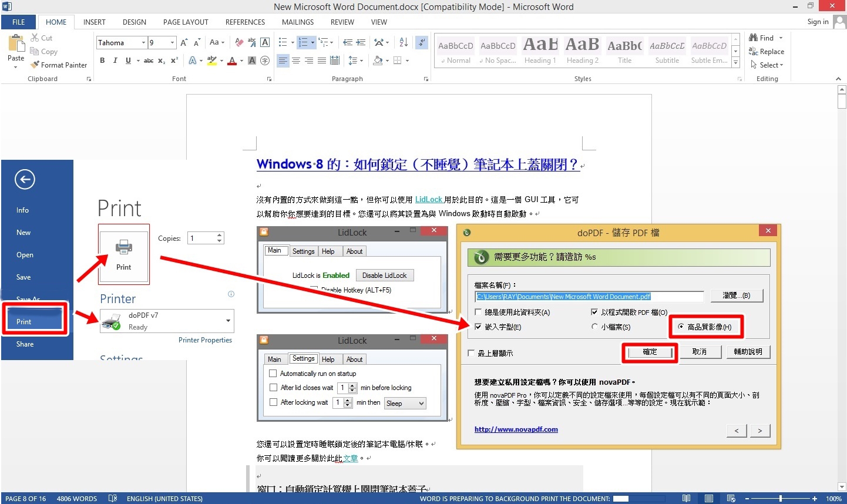Switch to the REVIEW ribbon tab
This screenshot has height=504, width=847.
pyautogui.click(x=342, y=22)
